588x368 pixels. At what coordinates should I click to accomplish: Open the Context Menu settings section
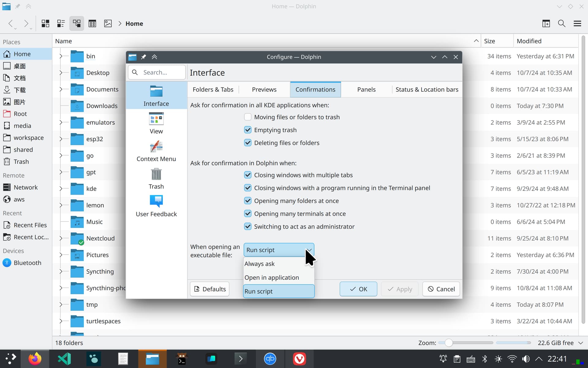point(156,151)
